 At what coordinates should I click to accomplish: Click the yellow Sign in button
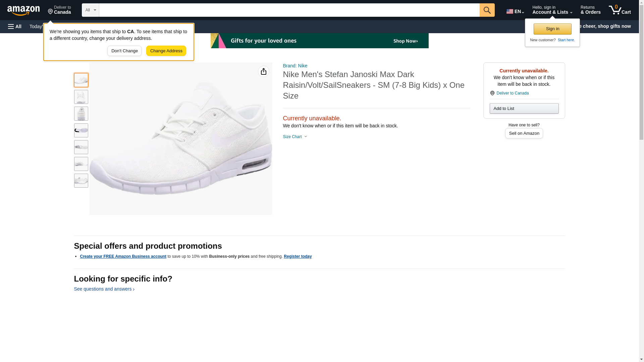552,29
